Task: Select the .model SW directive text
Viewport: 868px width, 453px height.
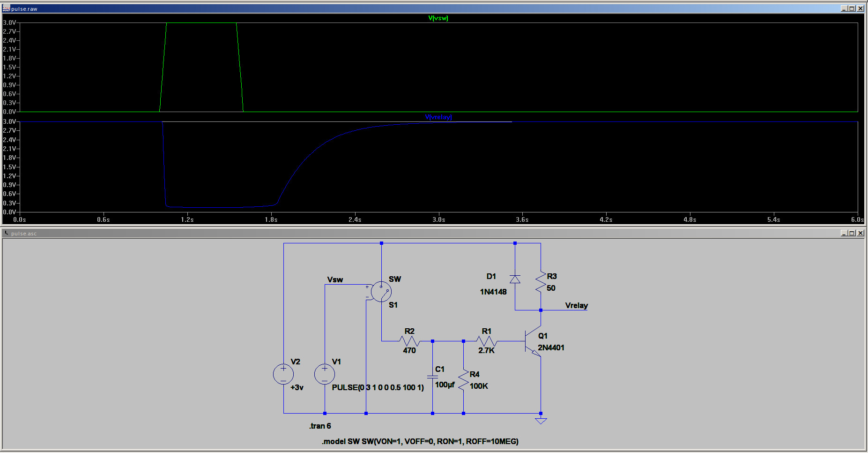Action: [x=420, y=441]
